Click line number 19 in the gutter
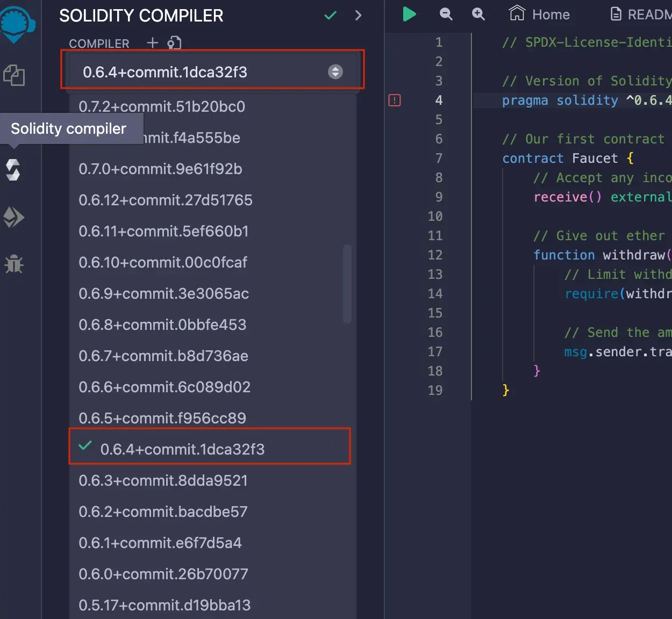The width and height of the screenshot is (672, 619). tap(435, 390)
